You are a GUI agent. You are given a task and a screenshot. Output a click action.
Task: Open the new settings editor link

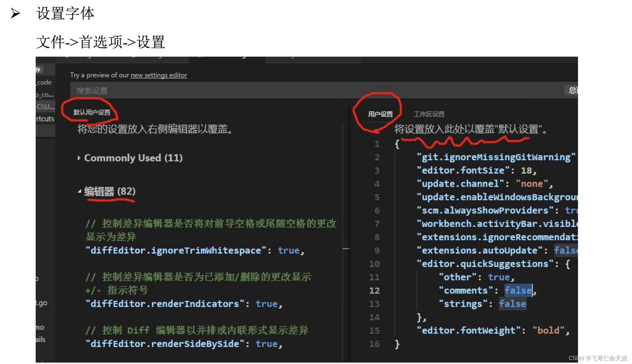point(159,75)
